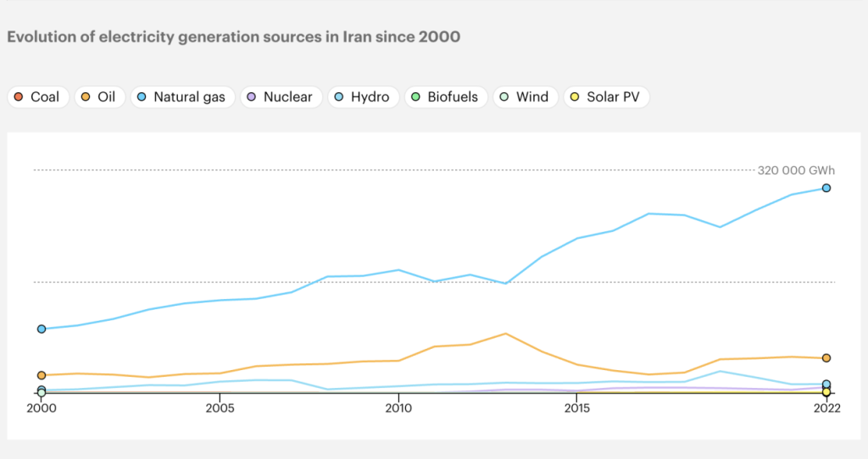The width and height of the screenshot is (868, 459).
Task: Click the Natural gas 2000 start marker
Action: tap(42, 329)
